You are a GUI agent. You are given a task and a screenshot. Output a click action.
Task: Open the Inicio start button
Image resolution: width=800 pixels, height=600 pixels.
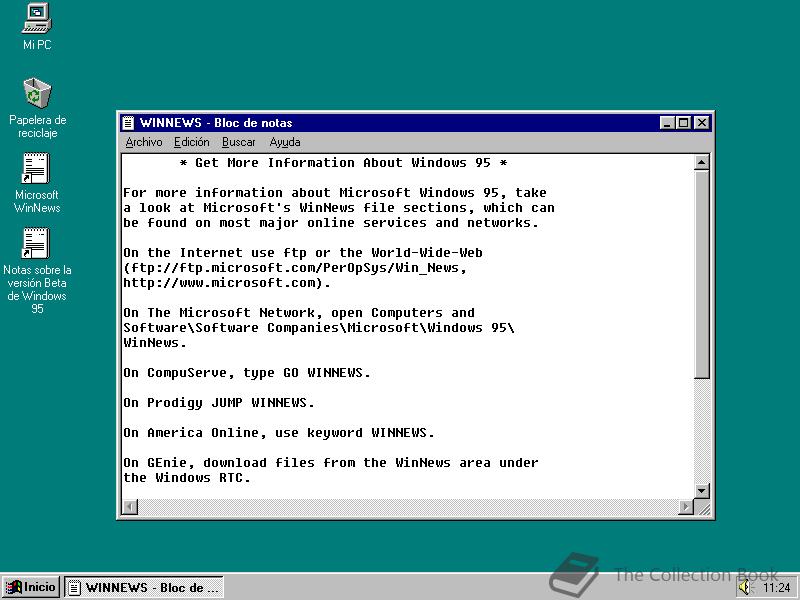coord(31,587)
